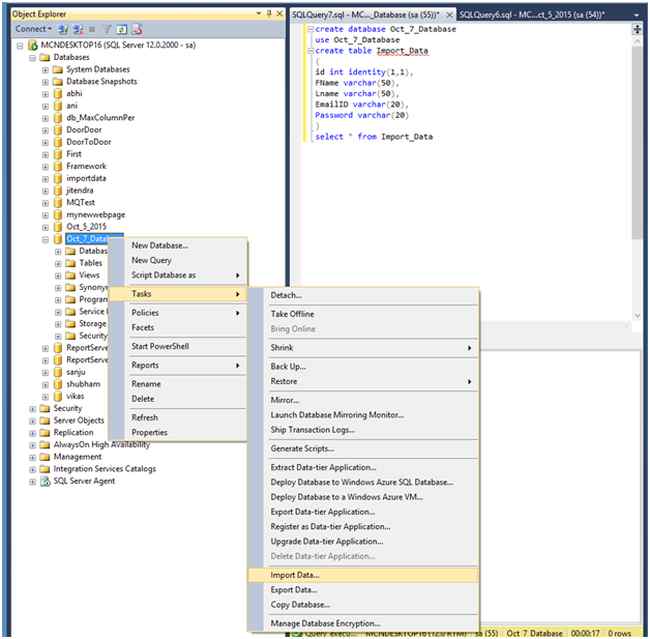Click the Stop icon in Object Explorer toolbar
This screenshot has height=639, width=650.
92,29
